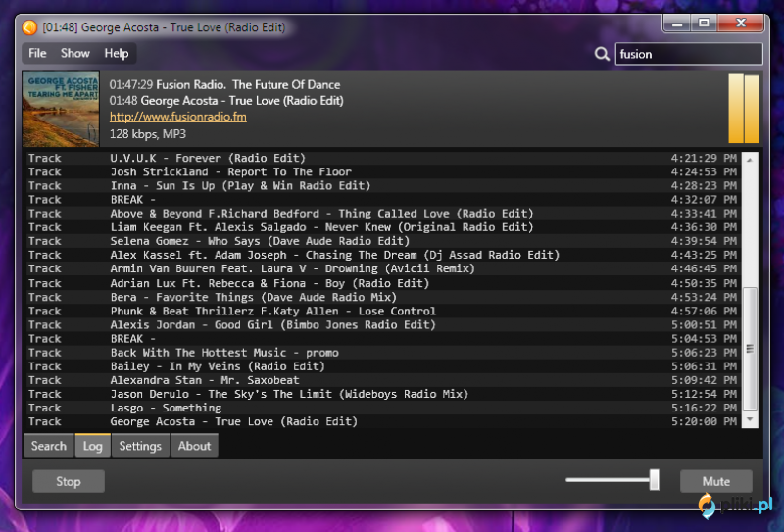Click the orange app icon in title bar

tap(29, 27)
